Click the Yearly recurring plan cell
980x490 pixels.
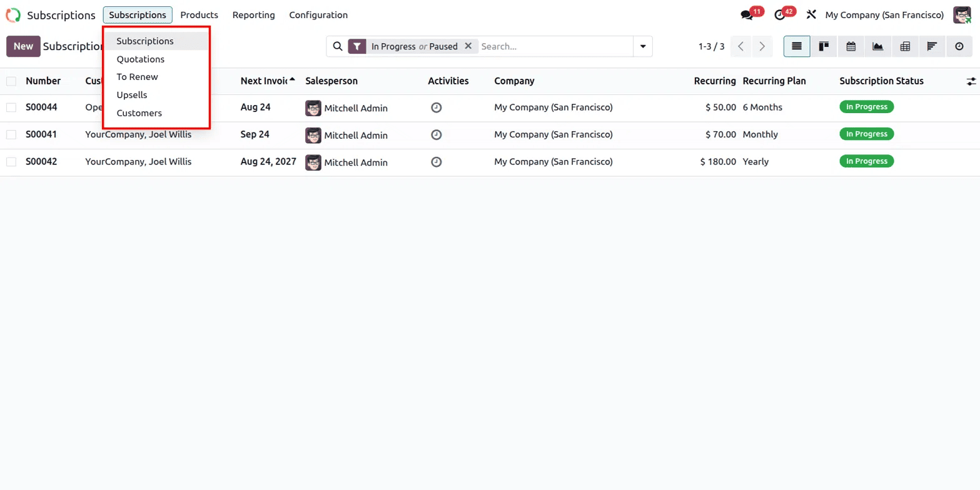tap(755, 162)
